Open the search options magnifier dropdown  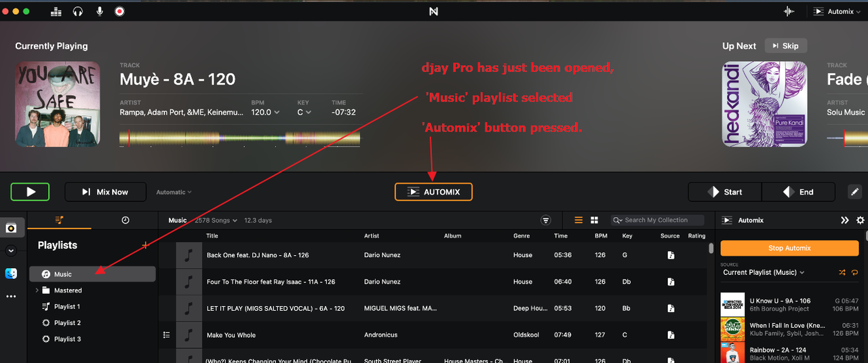coord(617,220)
